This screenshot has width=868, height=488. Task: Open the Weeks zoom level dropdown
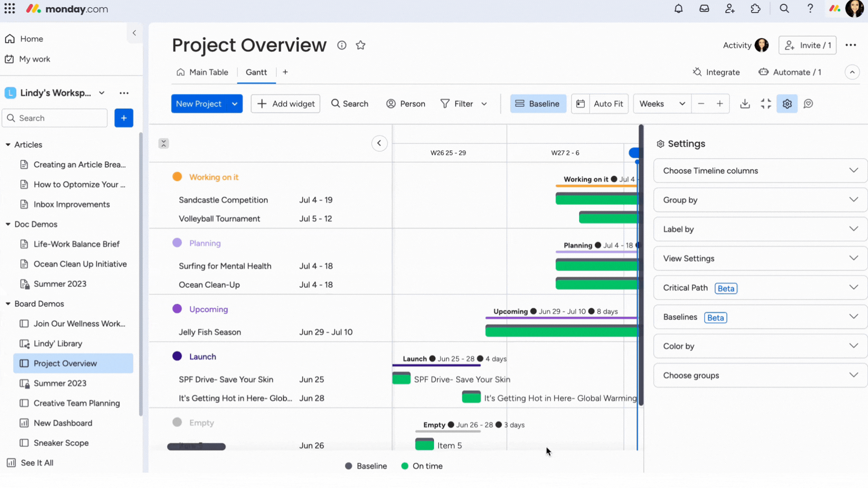click(x=661, y=103)
